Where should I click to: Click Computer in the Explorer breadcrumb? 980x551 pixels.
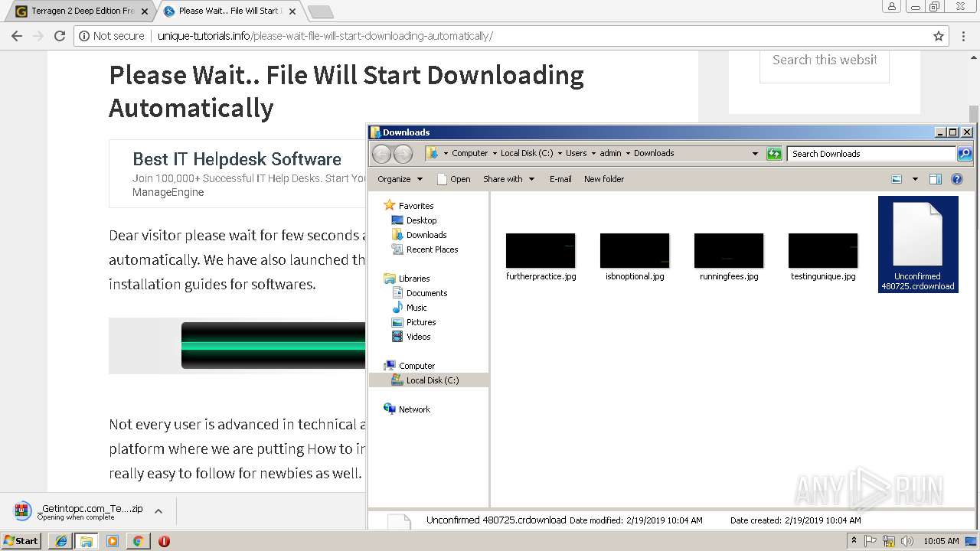coord(469,153)
